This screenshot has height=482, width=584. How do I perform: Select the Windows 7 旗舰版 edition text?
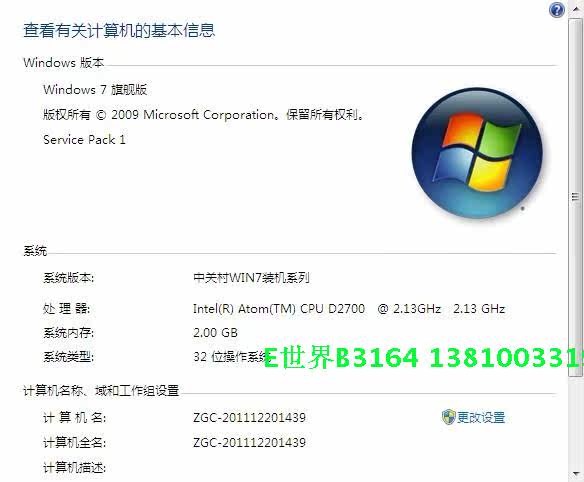click(x=95, y=89)
